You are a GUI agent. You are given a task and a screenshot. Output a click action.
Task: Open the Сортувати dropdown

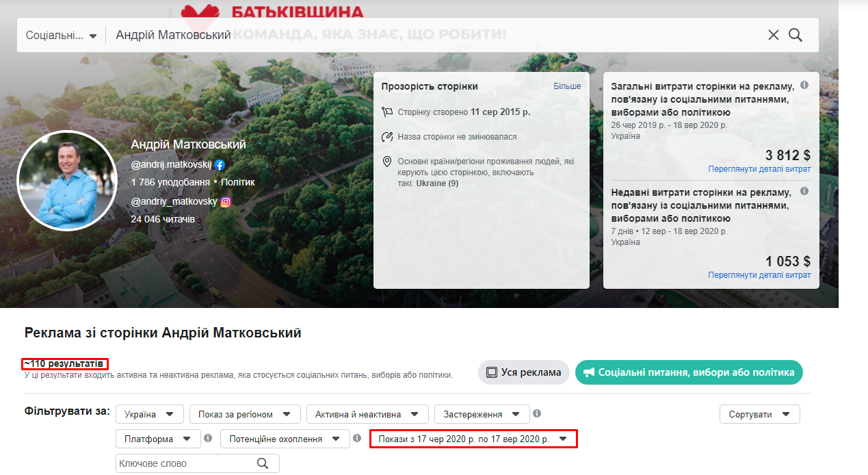click(760, 414)
